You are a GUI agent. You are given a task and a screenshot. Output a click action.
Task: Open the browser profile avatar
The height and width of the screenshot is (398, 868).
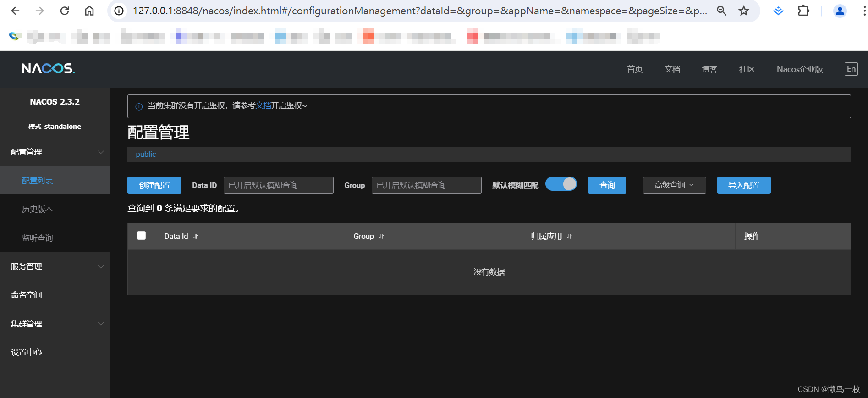coord(840,11)
